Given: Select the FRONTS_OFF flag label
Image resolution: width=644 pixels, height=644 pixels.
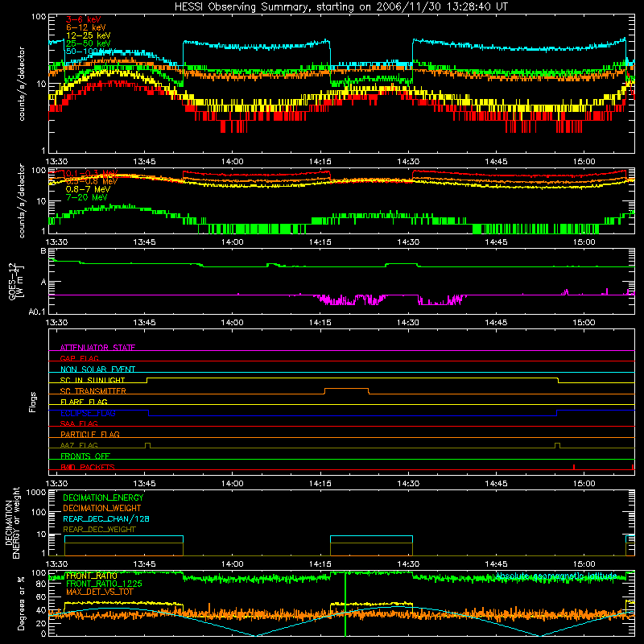Looking at the screenshot, I should [85, 456].
